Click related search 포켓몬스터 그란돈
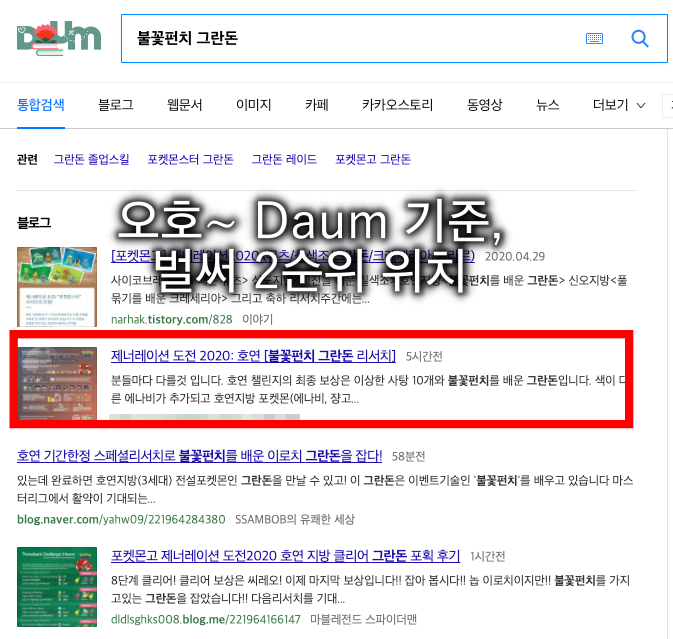673x639 pixels. point(191,159)
